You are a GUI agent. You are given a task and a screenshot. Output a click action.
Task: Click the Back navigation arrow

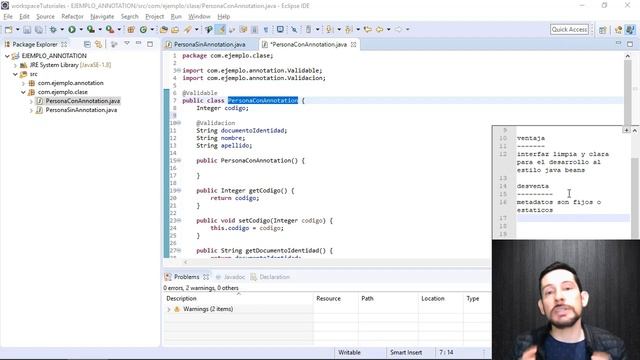coord(380,29)
